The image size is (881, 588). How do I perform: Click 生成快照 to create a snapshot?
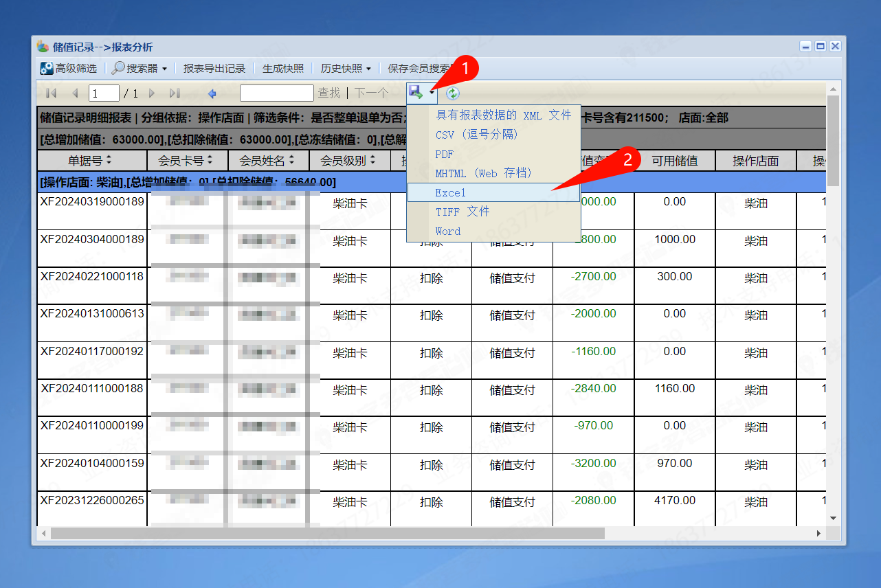[283, 69]
